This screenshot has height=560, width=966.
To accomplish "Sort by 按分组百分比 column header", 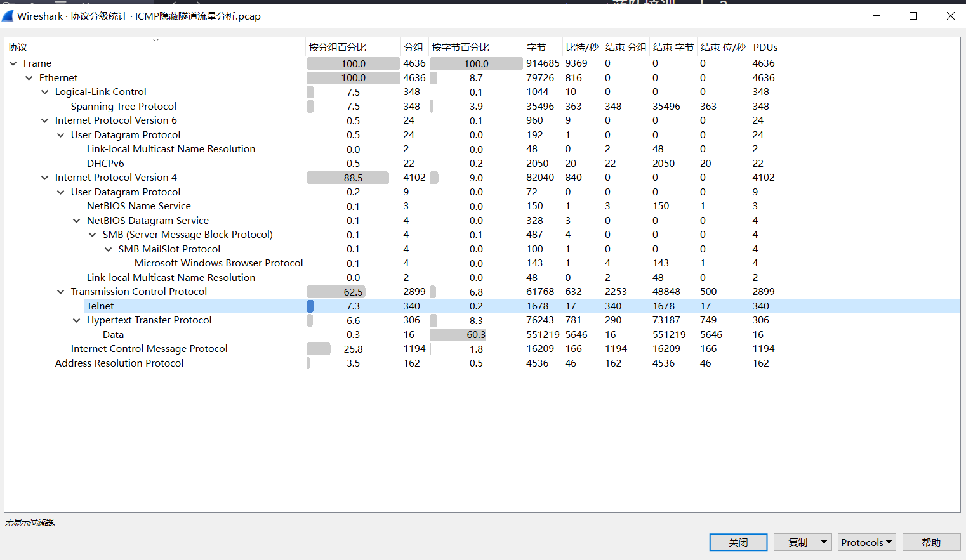I will pos(337,48).
